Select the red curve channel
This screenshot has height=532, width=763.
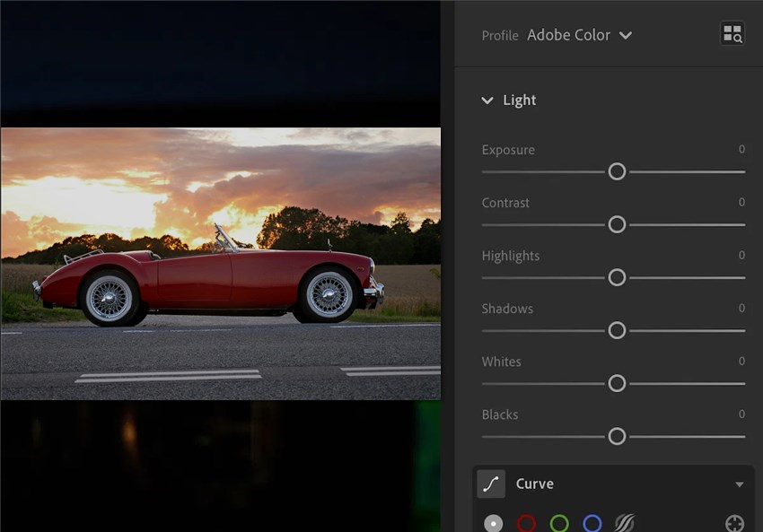[x=527, y=523]
